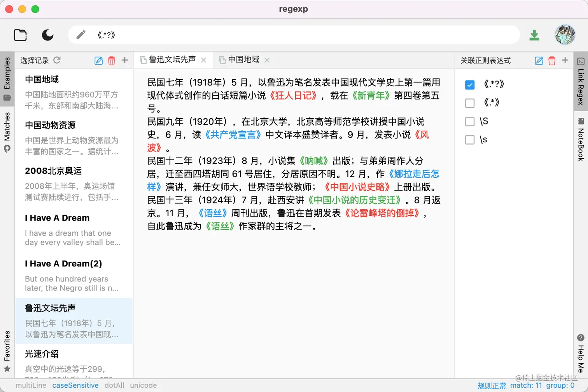The width and height of the screenshot is (588, 392).
Task: Open the user avatar profile
Action: pyautogui.click(x=565, y=35)
